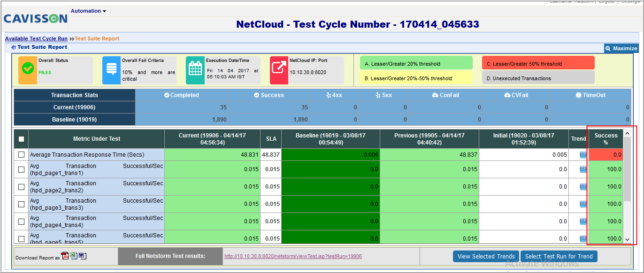Click the Cavisson logo
Screen dimensions: 644x273
point(35,19)
